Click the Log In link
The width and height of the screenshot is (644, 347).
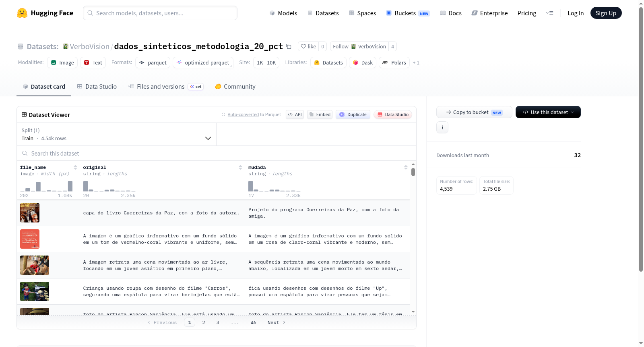tap(576, 13)
